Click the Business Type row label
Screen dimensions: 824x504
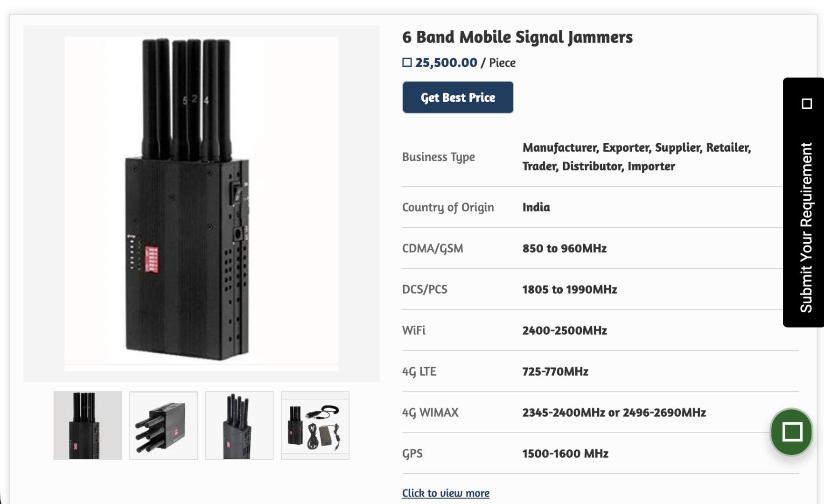pyautogui.click(x=439, y=157)
